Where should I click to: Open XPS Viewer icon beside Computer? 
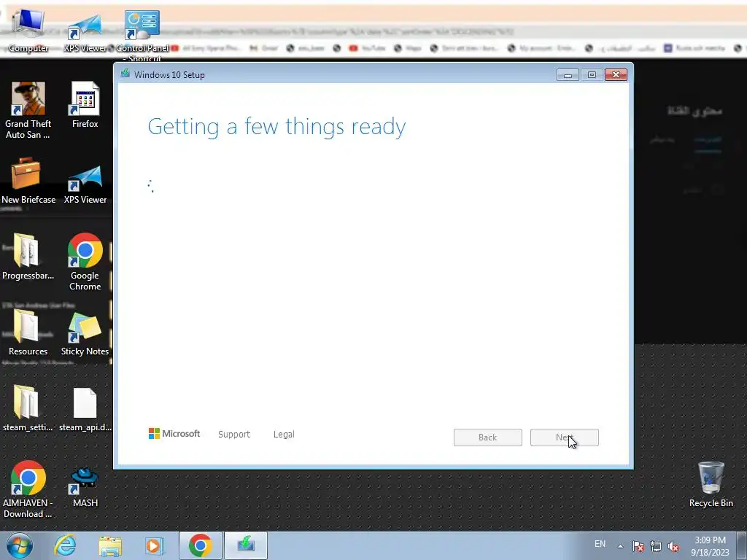point(85,32)
